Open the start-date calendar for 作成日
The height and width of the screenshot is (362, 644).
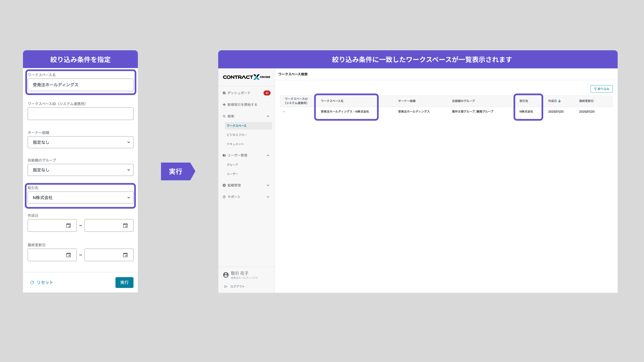[68, 226]
